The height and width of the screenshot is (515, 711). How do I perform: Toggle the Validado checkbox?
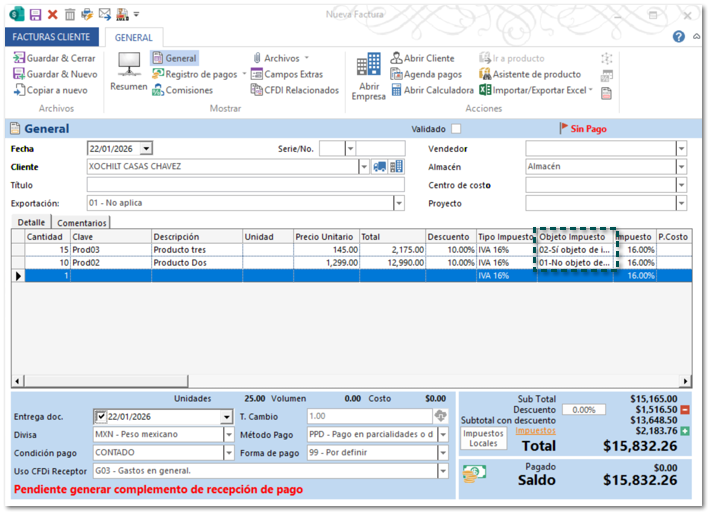(x=456, y=129)
